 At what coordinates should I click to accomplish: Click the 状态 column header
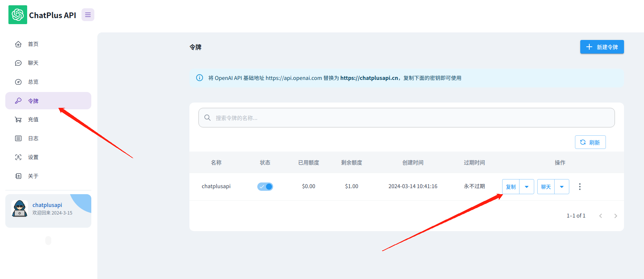(x=265, y=162)
